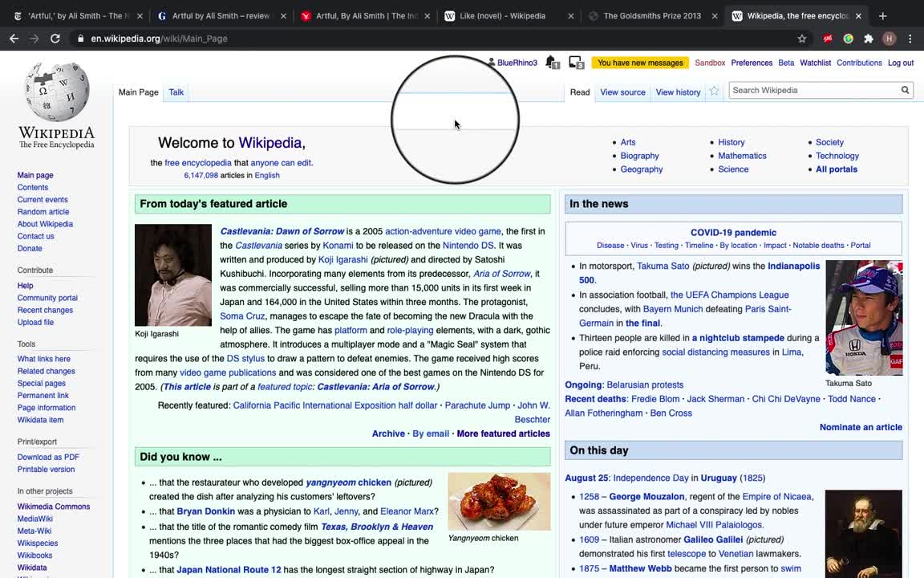Viewport: 924px width, 578px height.
Task: Open the Mathematics portal link
Action: [742, 156]
